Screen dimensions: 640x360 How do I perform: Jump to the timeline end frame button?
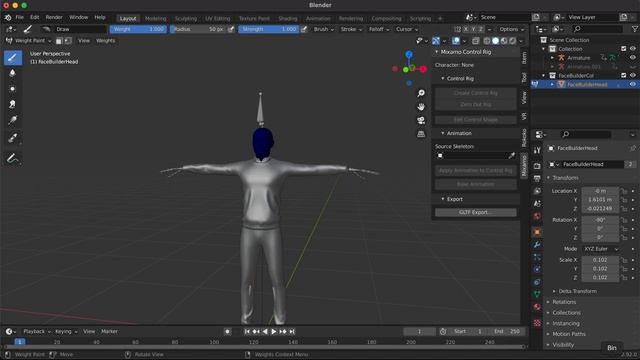292,331
